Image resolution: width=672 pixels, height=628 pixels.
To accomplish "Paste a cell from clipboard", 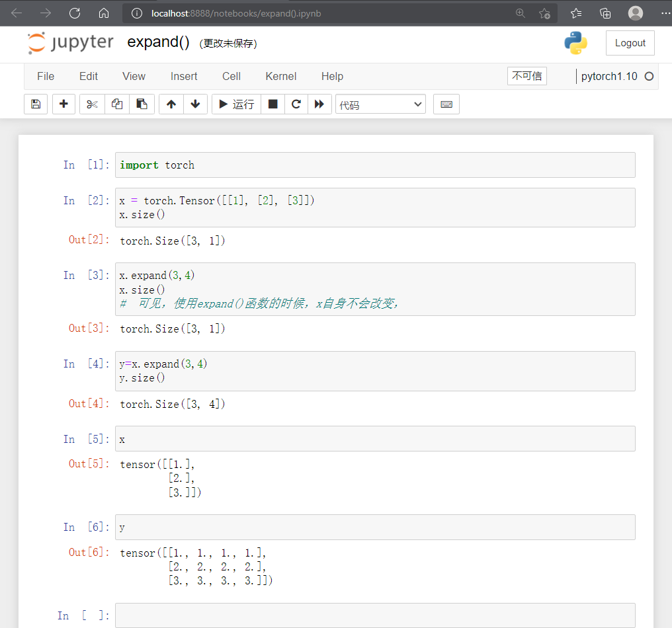I will click(x=142, y=104).
